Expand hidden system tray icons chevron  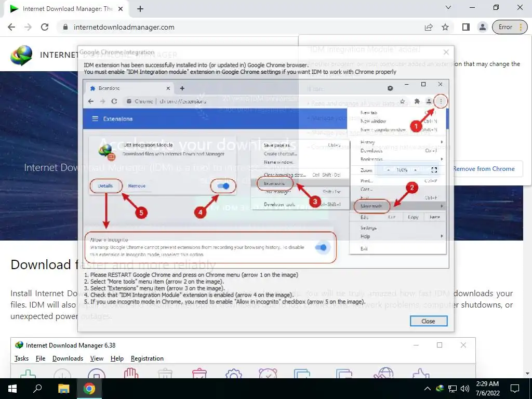point(428,389)
